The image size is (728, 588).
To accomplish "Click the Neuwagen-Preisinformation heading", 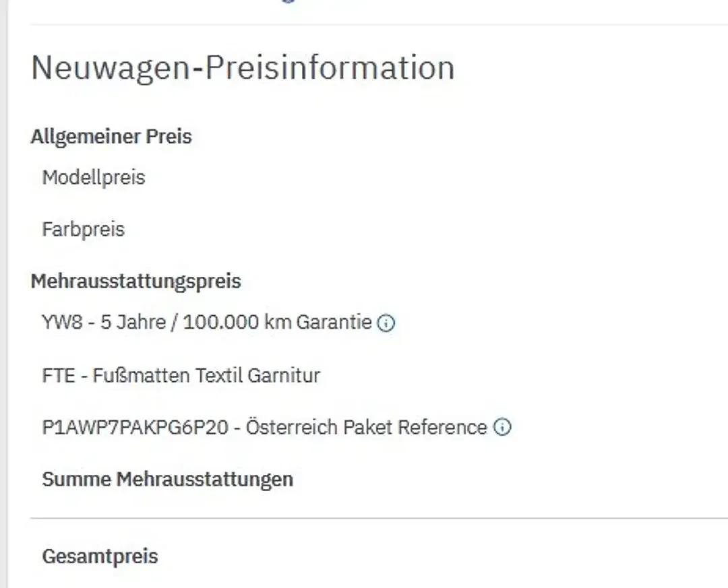I will pos(243,68).
